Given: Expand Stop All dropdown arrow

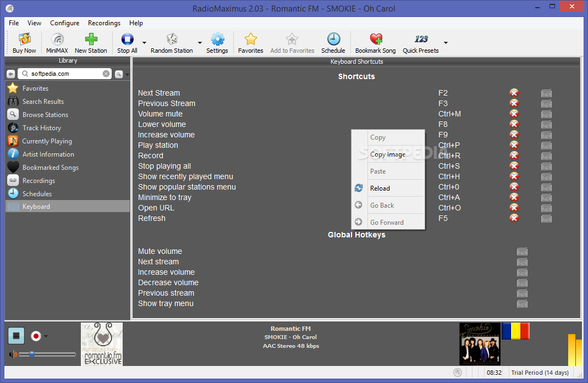Looking at the screenshot, I should (x=144, y=43).
